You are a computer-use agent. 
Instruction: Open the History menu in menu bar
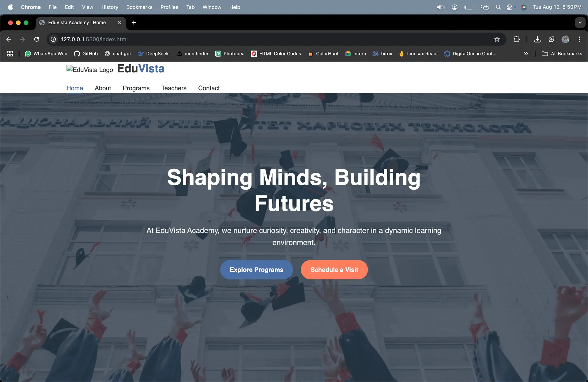point(110,7)
